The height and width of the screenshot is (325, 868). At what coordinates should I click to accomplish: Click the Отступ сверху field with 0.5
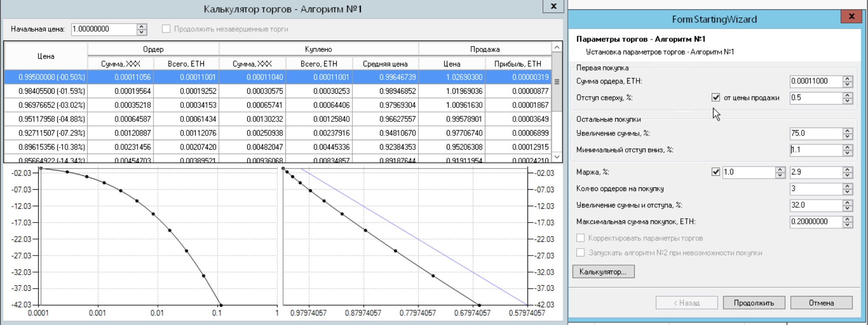click(x=816, y=98)
